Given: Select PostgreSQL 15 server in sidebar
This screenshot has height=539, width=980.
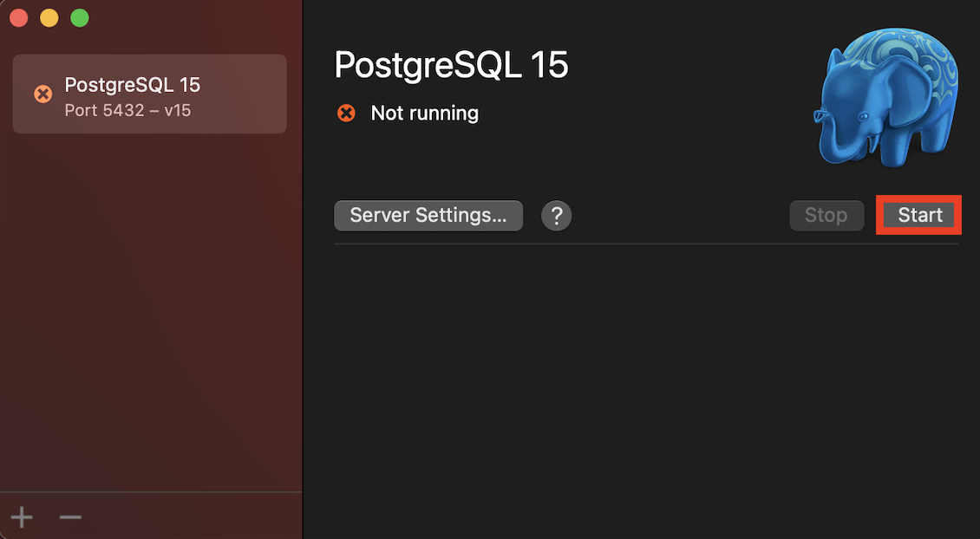Looking at the screenshot, I should (x=150, y=94).
